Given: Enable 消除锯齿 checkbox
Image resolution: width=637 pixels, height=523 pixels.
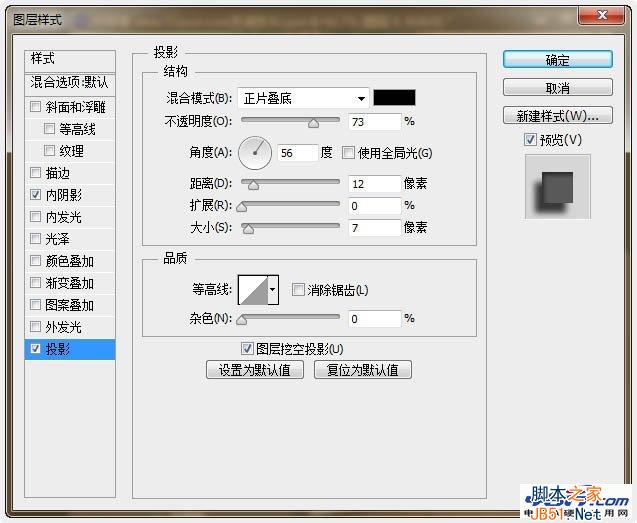Looking at the screenshot, I should pyautogui.click(x=298, y=290).
